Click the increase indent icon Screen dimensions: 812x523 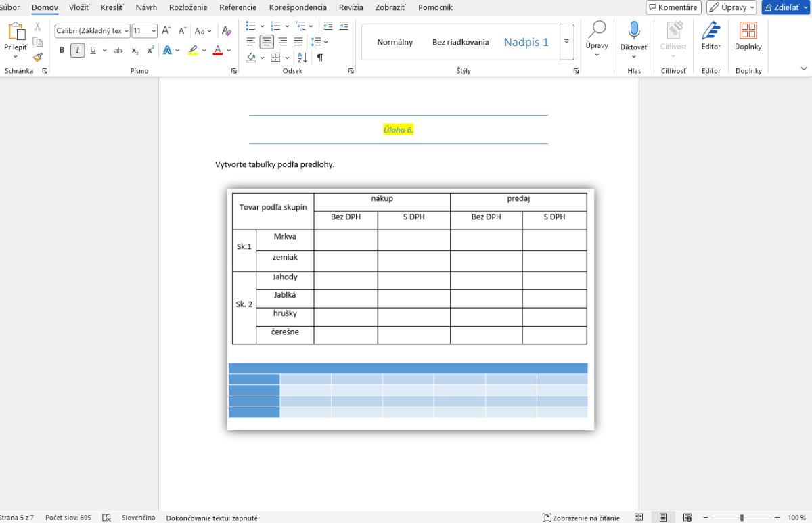coord(344,26)
